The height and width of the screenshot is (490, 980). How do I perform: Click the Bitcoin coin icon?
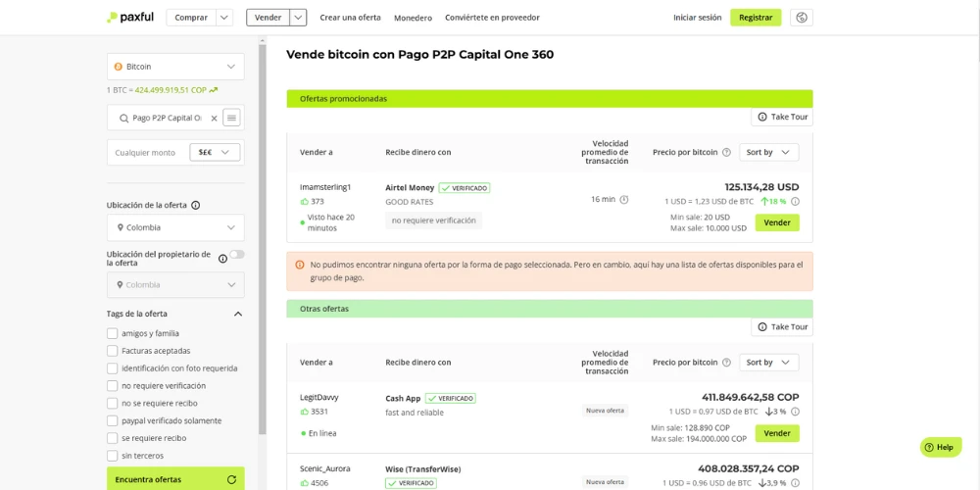[x=119, y=67]
